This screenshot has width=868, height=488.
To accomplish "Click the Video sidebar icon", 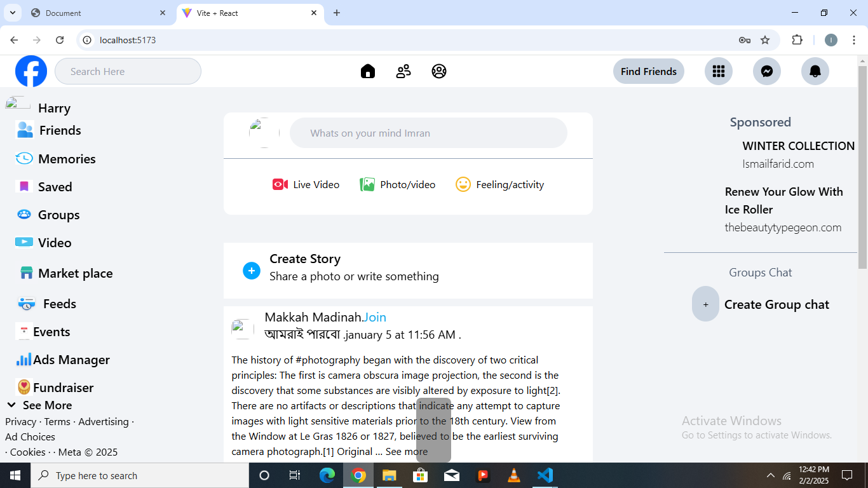I will pos(24,242).
